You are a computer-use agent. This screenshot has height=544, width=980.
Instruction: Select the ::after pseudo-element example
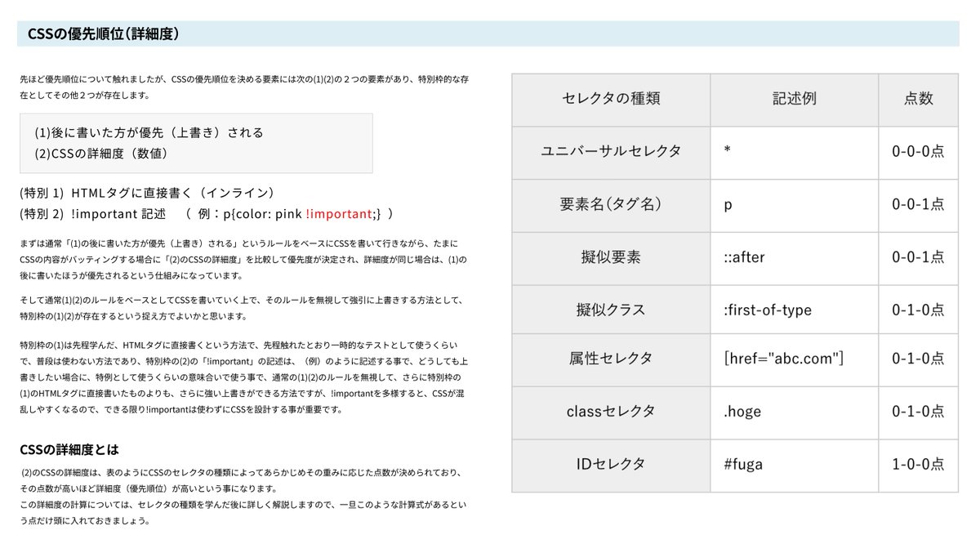[x=746, y=257]
